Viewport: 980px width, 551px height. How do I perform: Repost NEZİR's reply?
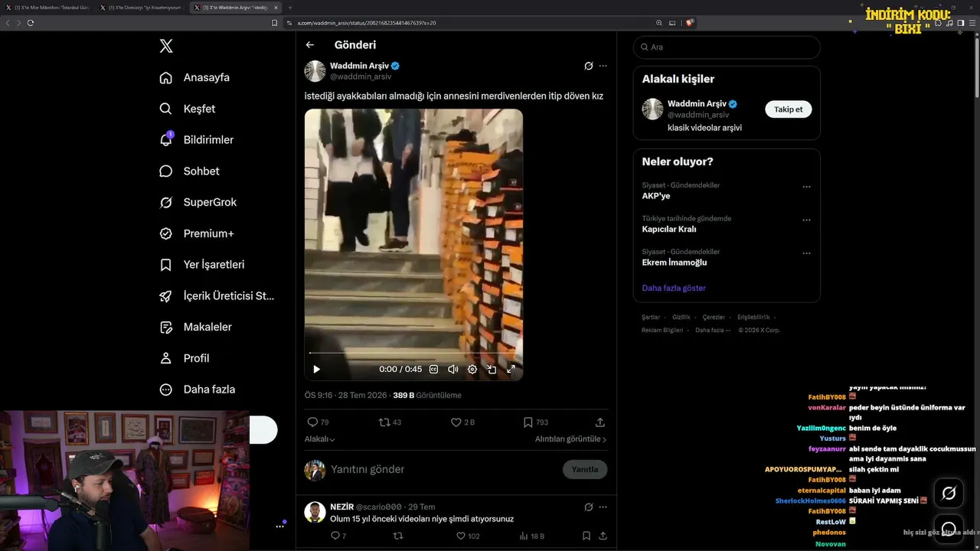(x=397, y=536)
